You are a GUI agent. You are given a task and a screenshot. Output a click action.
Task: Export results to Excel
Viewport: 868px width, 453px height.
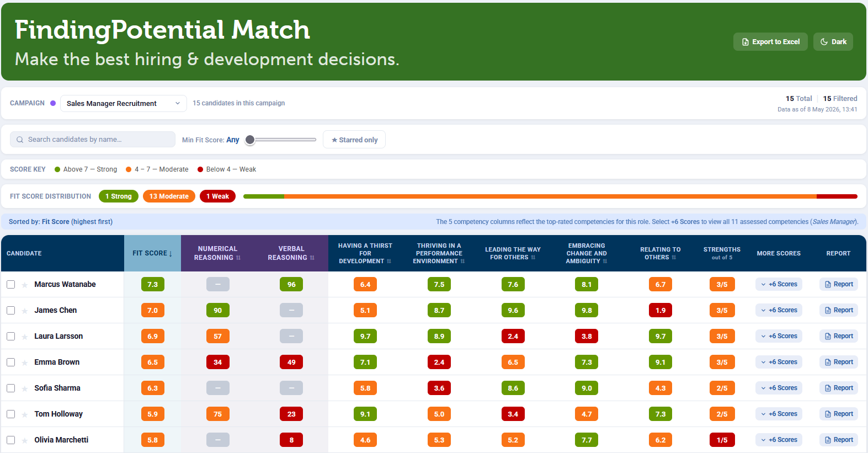click(770, 42)
